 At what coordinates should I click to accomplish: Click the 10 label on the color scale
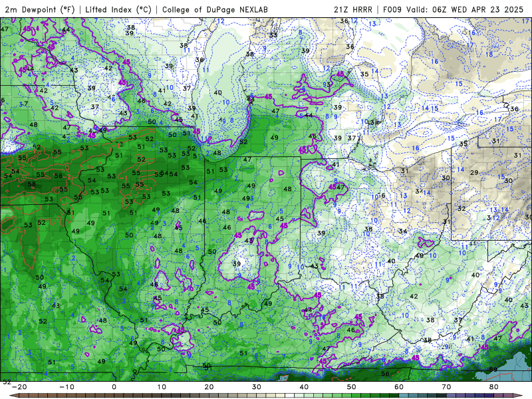[x=162, y=387]
